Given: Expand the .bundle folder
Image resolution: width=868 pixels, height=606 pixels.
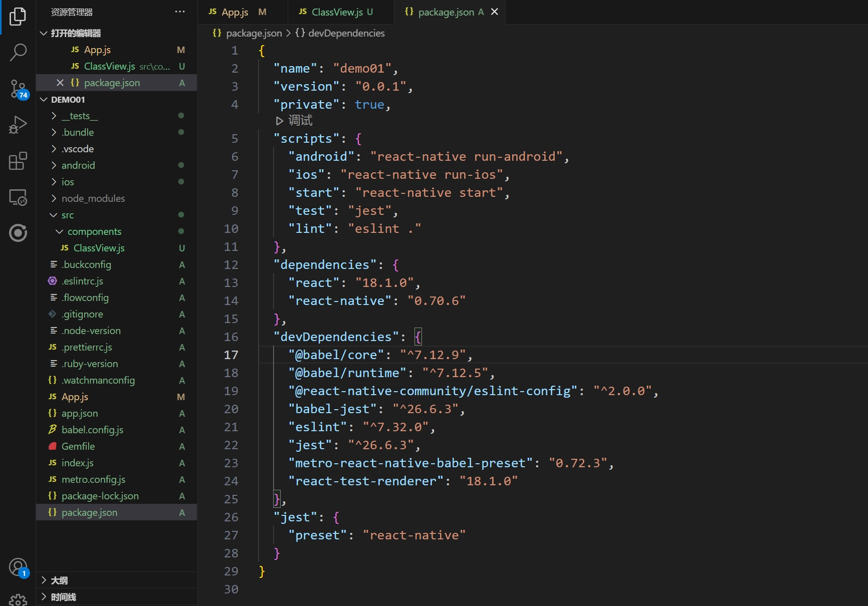Looking at the screenshot, I should (116, 132).
